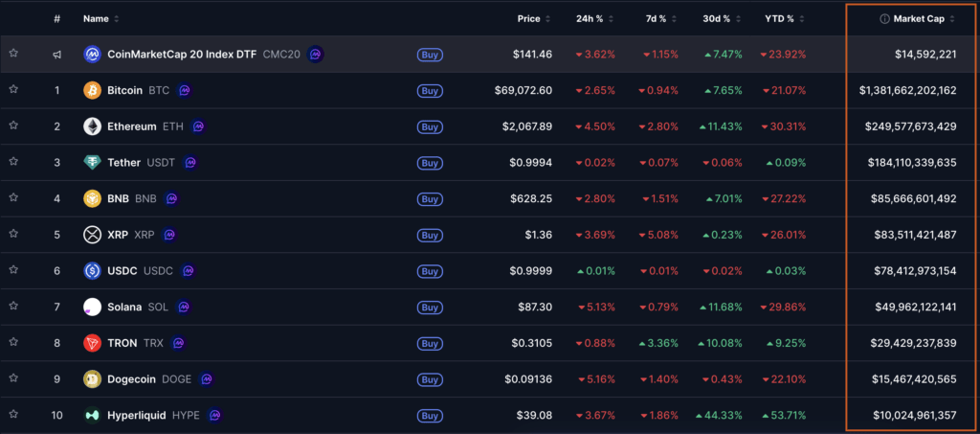This screenshot has height=434, width=980.
Task: Sort by Name column header
Action: coord(100,19)
